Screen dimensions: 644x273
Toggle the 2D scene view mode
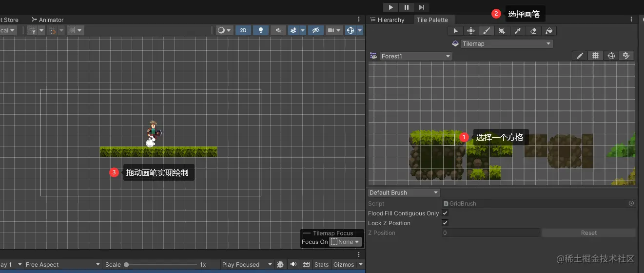tap(243, 30)
